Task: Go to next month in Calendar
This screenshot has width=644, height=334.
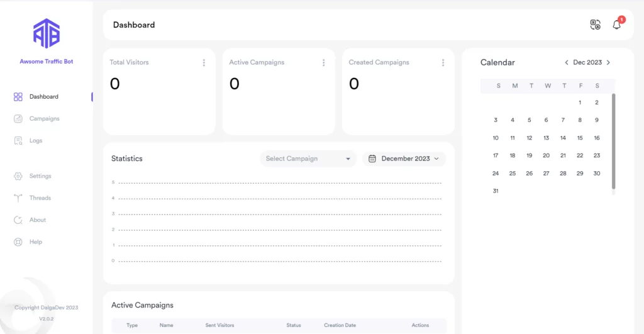Action: (x=608, y=63)
